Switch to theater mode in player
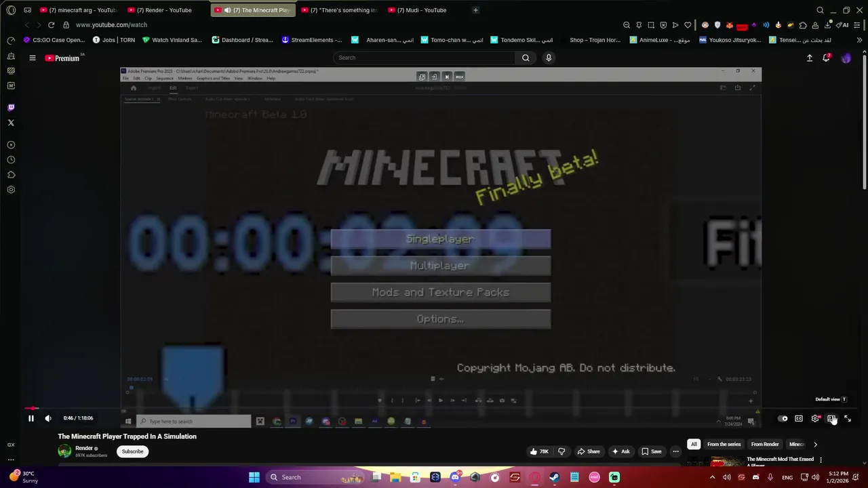868x488 pixels. [831, 418]
